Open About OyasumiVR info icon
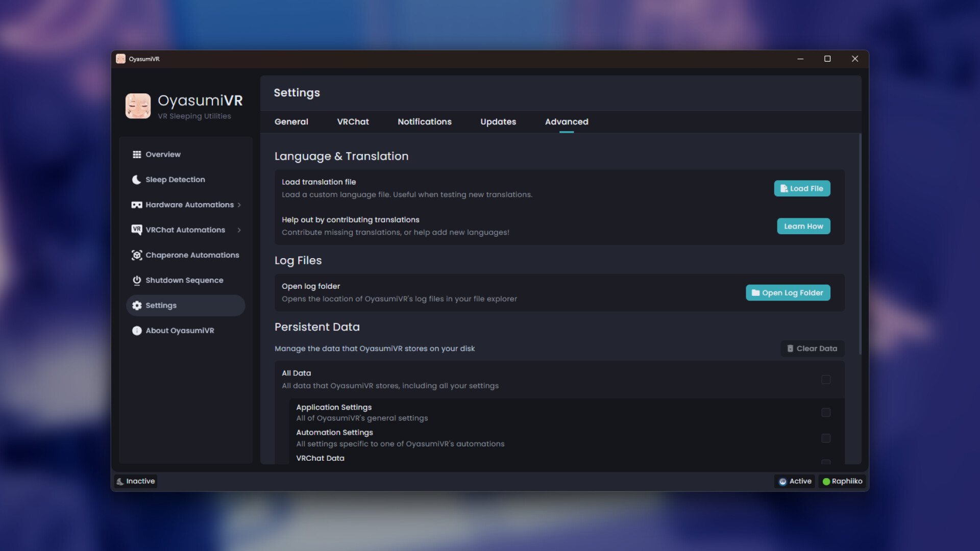This screenshot has width=980, height=551. coord(136,331)
